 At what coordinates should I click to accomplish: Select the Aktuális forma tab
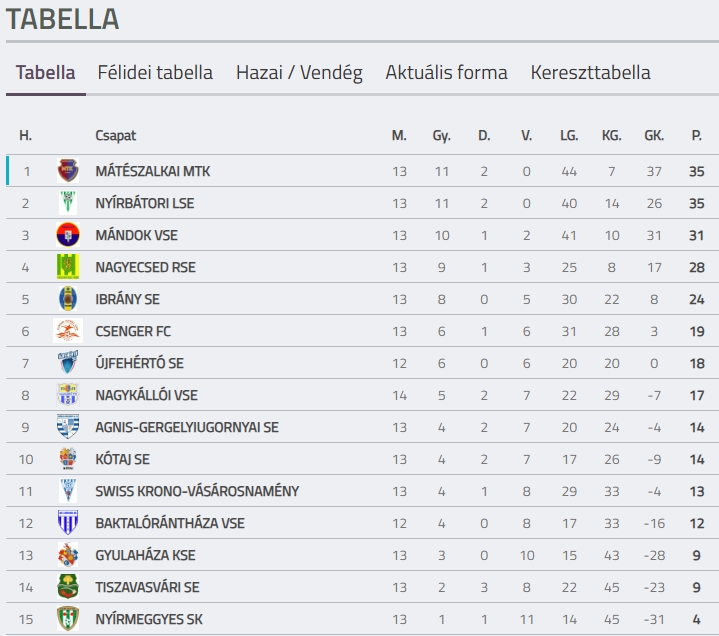(x=446, y=73)
